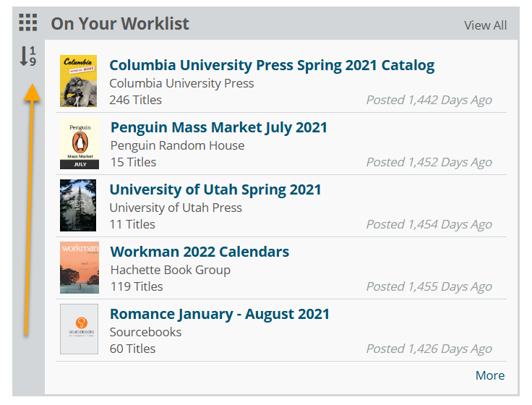The width and height of the screenshot is (532, 405).
Task: Click the Columbia catalog cover thumbnail
Action: tap(79, 81)
